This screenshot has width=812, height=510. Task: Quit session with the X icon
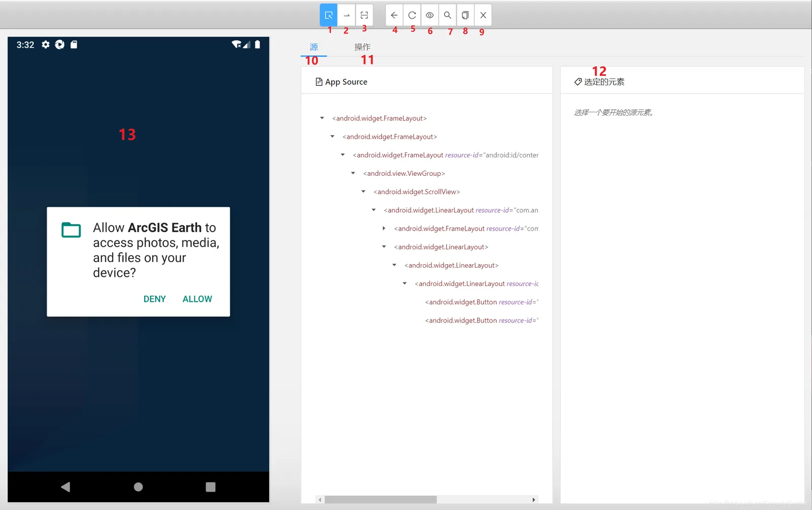(x=483, y=15)
